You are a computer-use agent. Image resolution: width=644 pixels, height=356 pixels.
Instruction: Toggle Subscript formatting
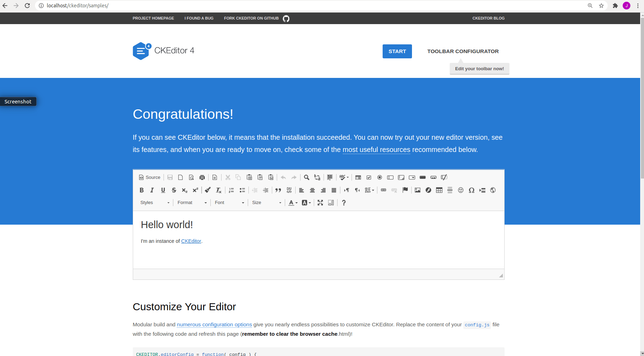point(184,190)
